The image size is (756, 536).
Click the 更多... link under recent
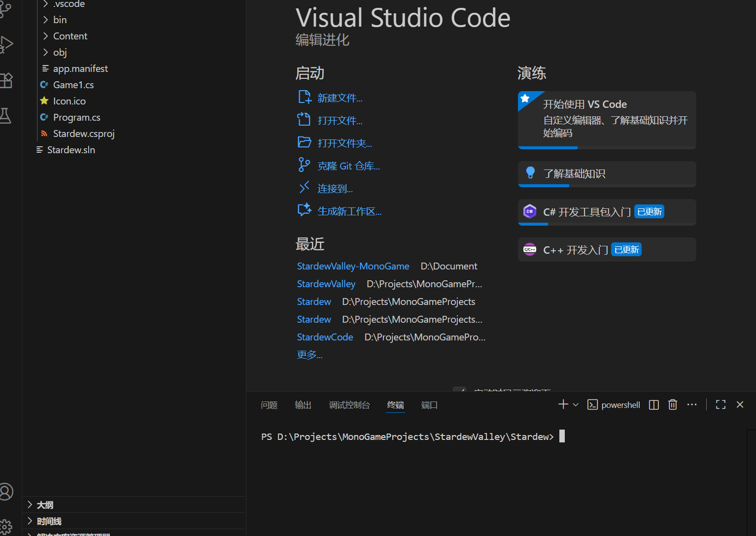click(x=309, y=355)
